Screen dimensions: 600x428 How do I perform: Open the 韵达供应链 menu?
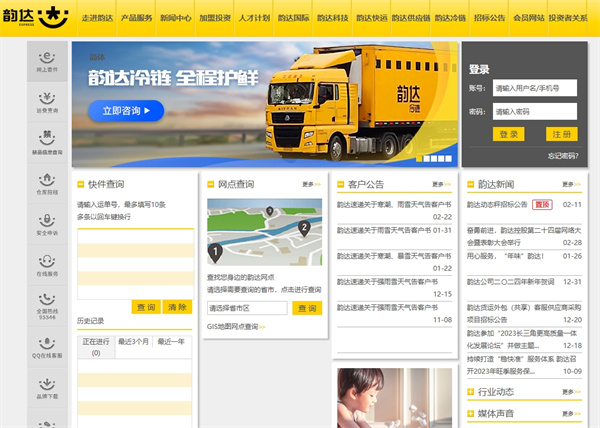(x=411, y=18)
